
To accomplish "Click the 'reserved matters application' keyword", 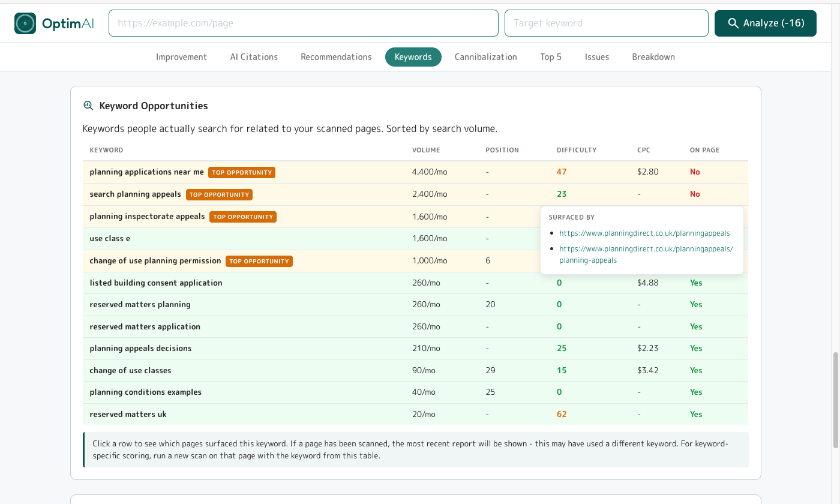I will click(x=145, y=327).
